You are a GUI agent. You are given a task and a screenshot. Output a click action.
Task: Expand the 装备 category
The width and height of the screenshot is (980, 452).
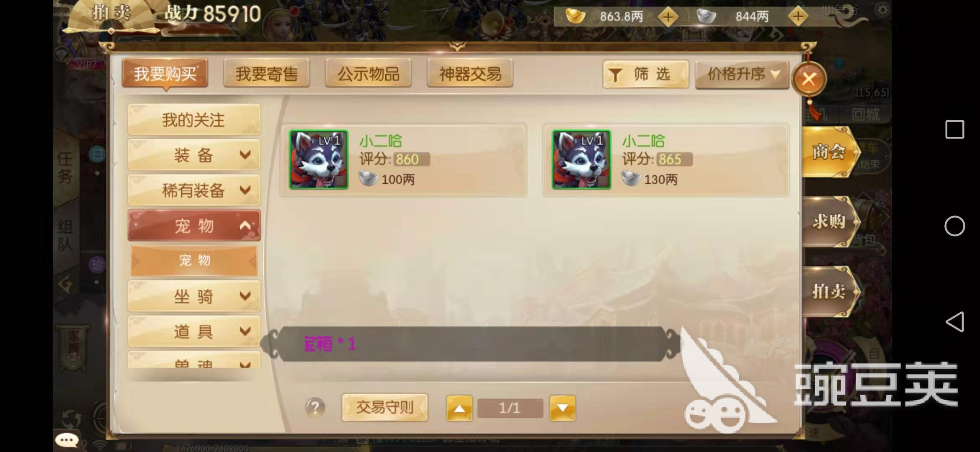click(x=194, y=155)
